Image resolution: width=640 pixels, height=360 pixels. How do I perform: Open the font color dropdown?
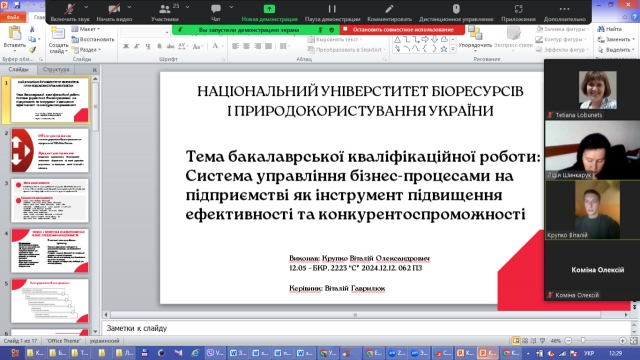tap(223, 47)
